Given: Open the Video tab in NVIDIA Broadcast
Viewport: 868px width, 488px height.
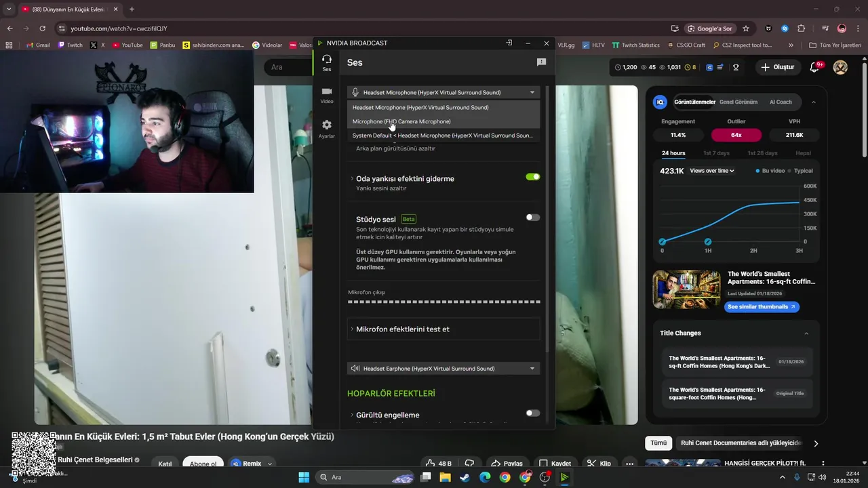Looking at the screenshot, I should coord(327,95).
